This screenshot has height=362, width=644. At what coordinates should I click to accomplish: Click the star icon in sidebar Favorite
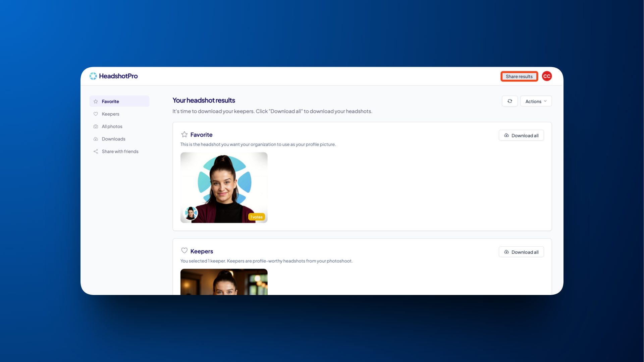click(x=96, y=102)
